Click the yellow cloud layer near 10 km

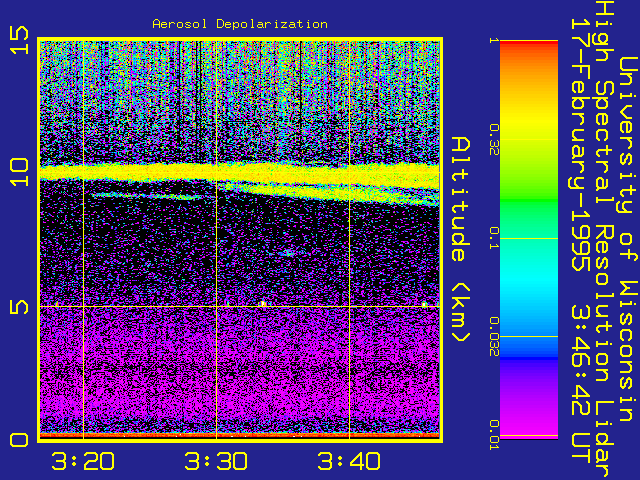click(x=240, y=172)
